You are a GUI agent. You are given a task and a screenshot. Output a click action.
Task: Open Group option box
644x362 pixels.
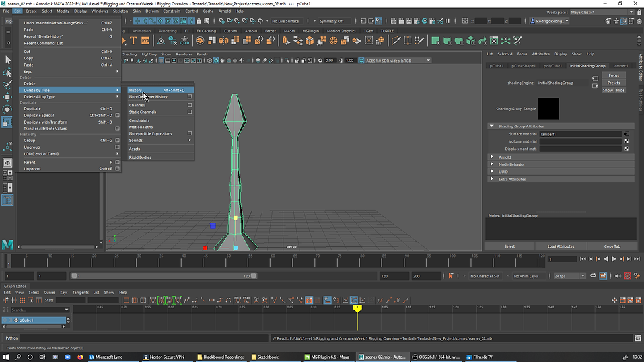tap(117, 141)
